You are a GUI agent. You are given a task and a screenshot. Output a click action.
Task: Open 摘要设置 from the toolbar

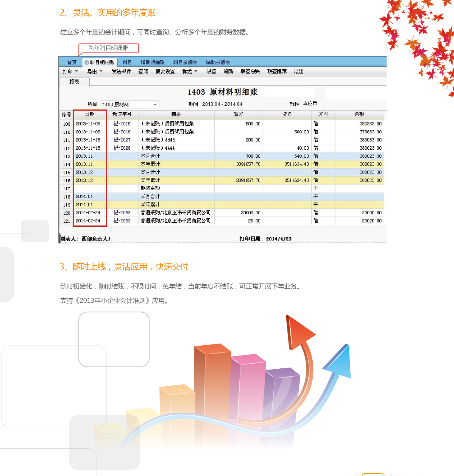click(x=165, y=72)
